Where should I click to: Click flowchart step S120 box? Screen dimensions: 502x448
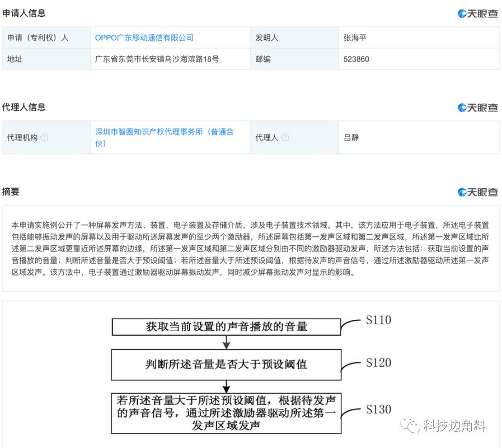(227, 364)
